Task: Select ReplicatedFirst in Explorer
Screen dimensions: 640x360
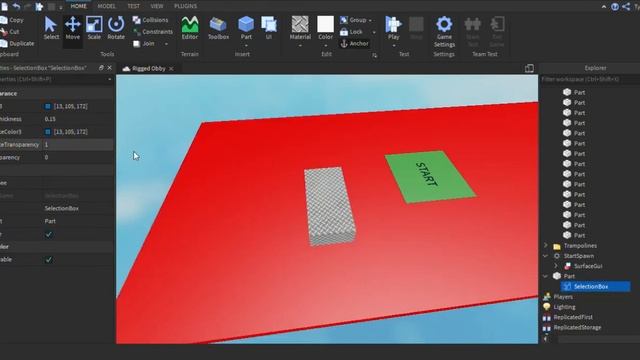Action: point(573,317)
